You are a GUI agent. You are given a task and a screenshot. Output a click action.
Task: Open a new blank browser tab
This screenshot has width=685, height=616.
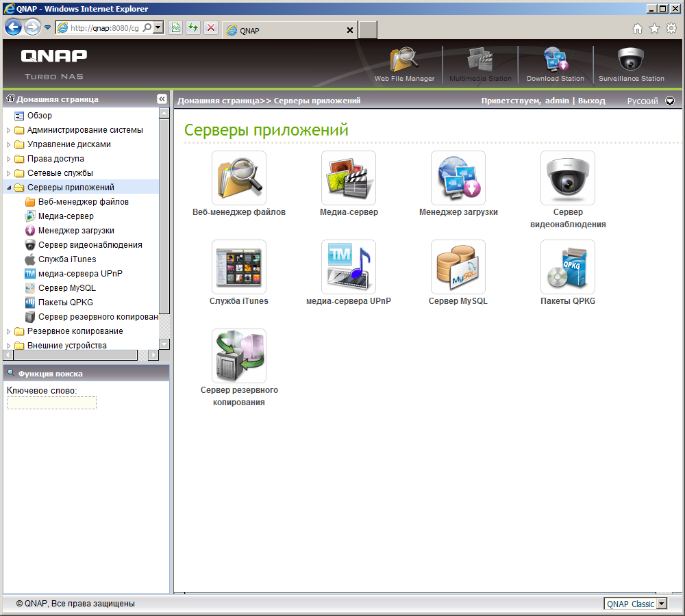coord(368,30)
